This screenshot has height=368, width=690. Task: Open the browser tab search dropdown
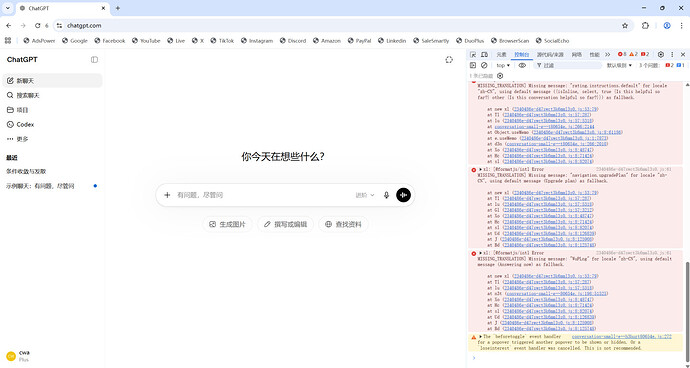click(8, 8)
